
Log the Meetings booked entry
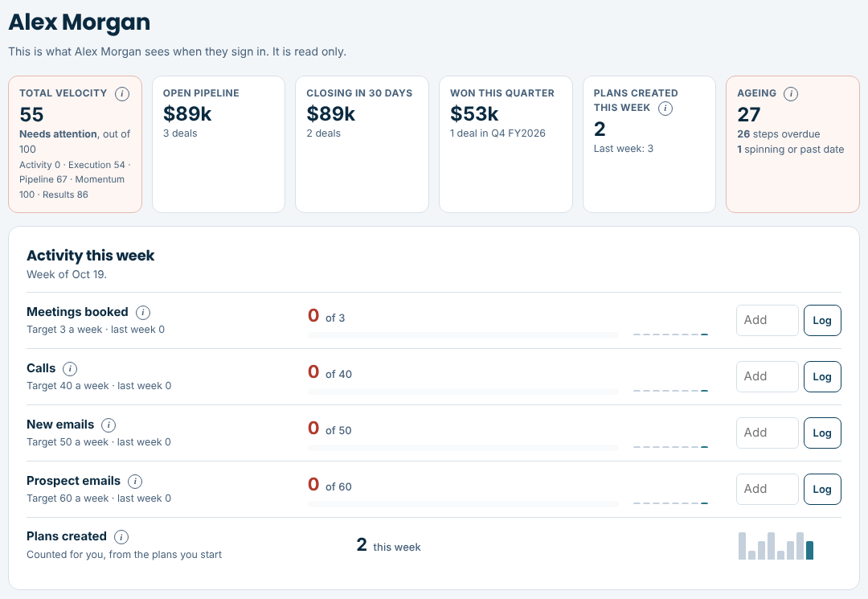click(822, 320)
